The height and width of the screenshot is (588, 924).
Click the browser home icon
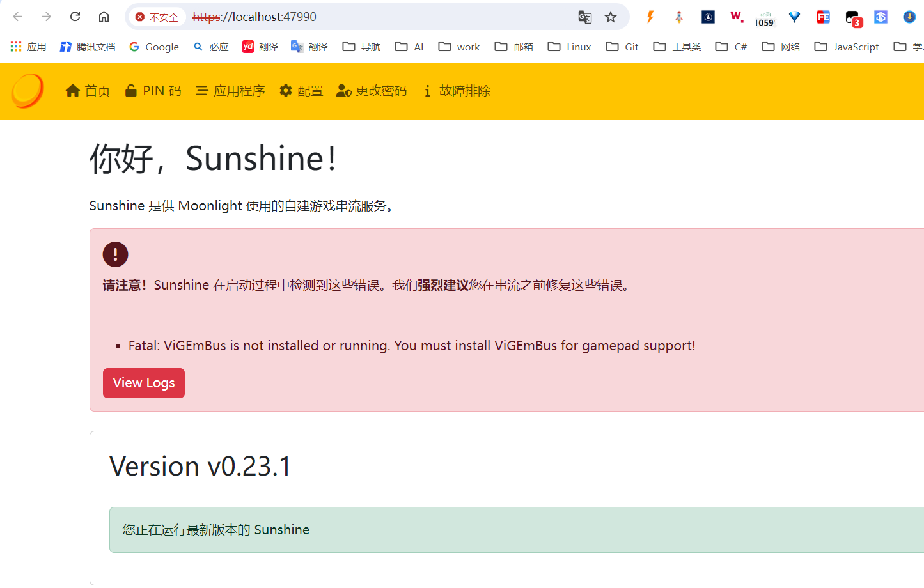[104, 17]
